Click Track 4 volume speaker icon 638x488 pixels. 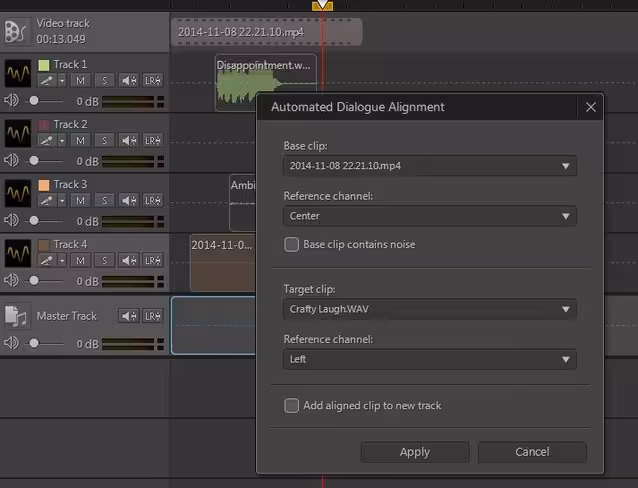click(x=11, y=280)
